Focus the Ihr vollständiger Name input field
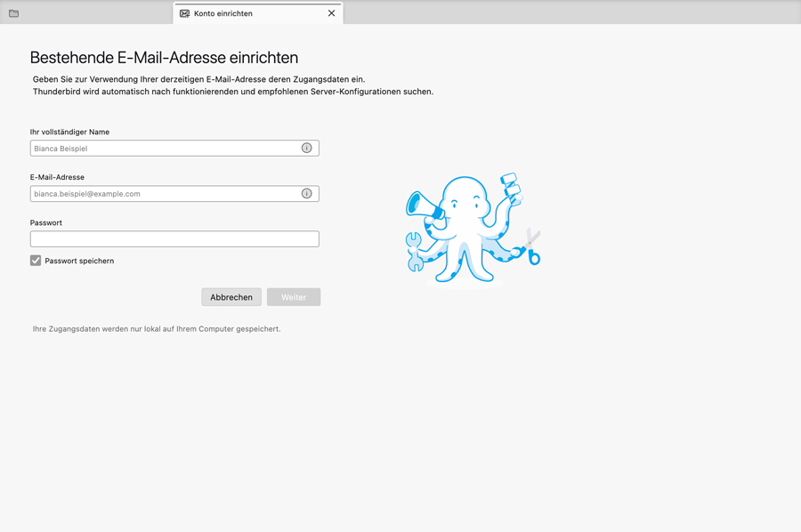Image resolution: width=801 pixels, height=532 pixels. click(165, 149)
